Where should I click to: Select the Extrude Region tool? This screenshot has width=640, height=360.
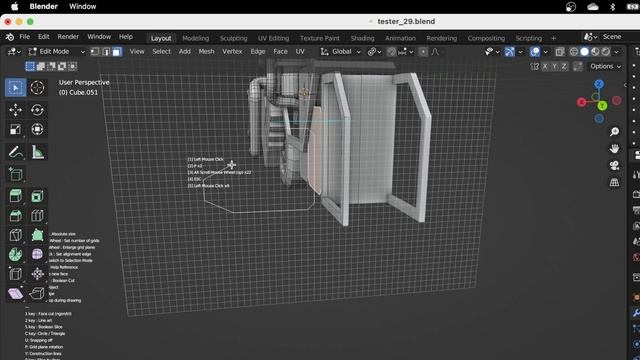[x=16, y=196]
